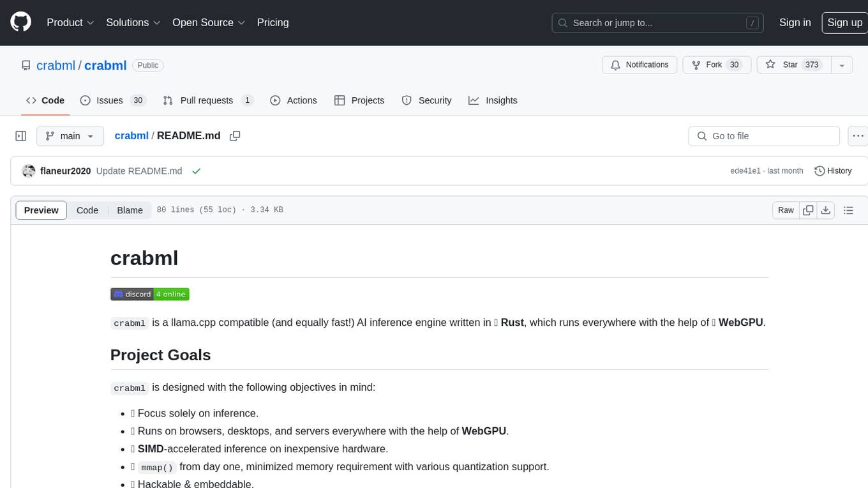Image resolution: width=868 pixels, height=488 pixels.
Task: Click the Fork count 30
Action: (x=735, y=65)
